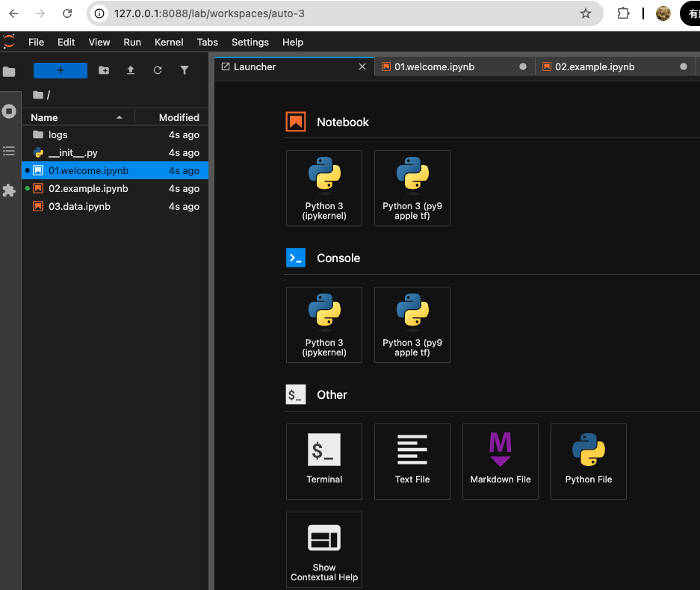Open the View menu
This screenshot has height=590, width=700.
pyautogui.click(x=99, y=42)
